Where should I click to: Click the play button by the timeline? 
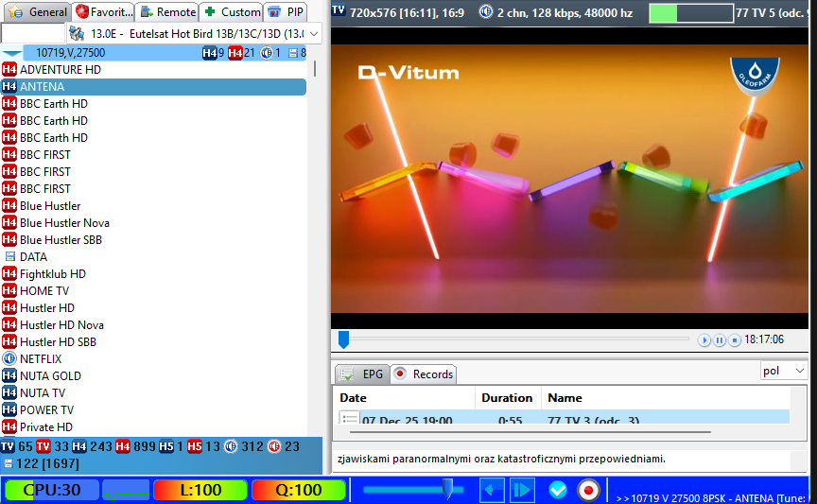pos(704,340)
